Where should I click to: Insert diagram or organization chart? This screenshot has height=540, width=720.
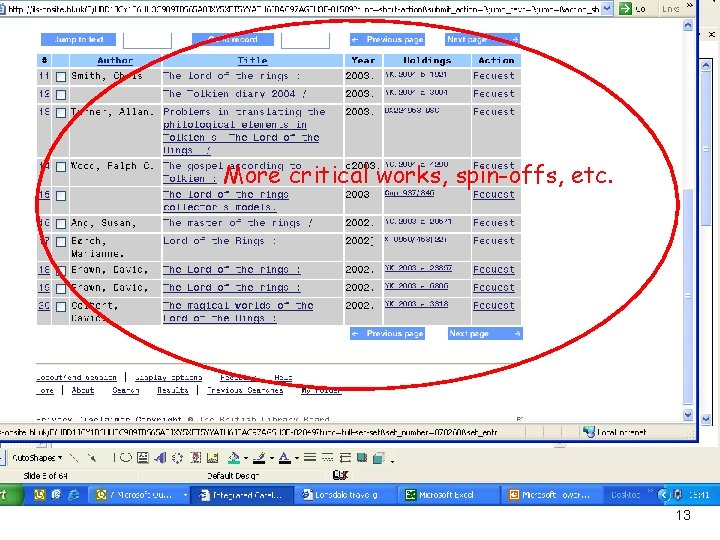click(177, 458)
